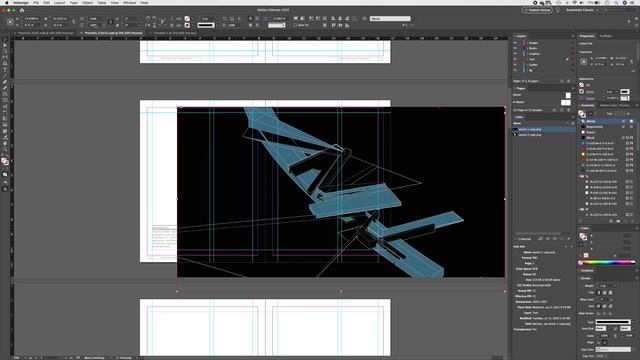This screenshot has height=360, width=640.
Task: Select the Hand tool
Action: (x=5, y=143)
